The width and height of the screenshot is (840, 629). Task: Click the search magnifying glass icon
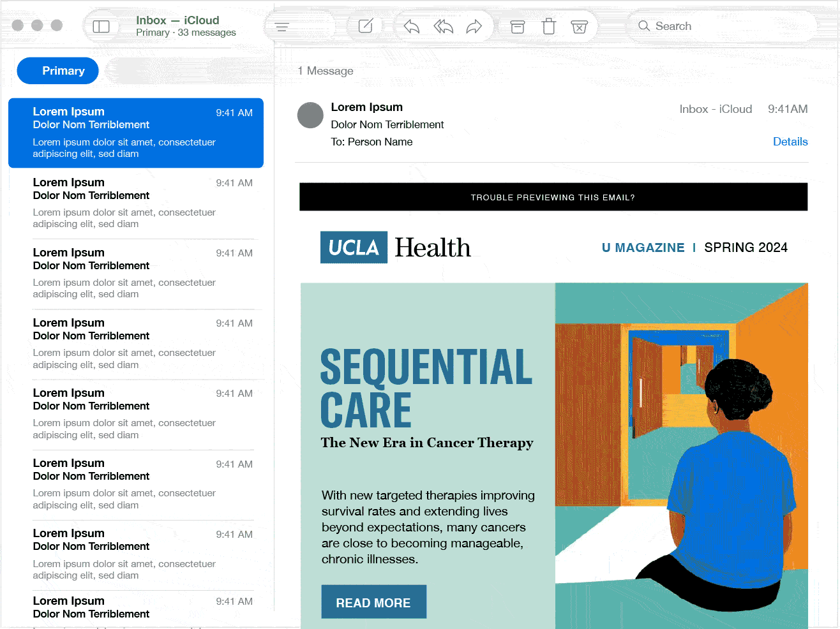[x=645, y=26]
